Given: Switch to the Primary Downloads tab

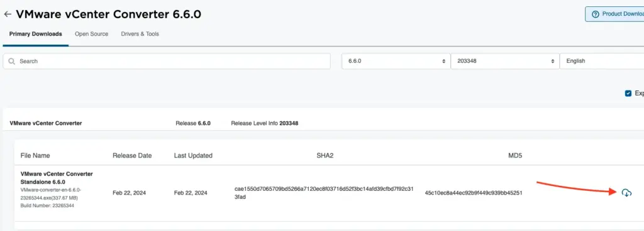Looking at the screenshot, I should (36, 34).
